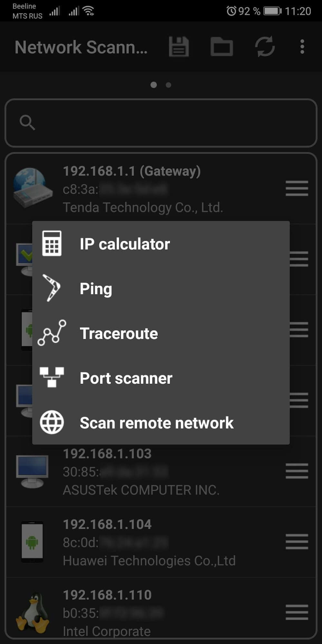The width and height of the screenshot is (322, 644).
Task: Click the Traceroute graph icon
Action: [x=52, y=333]
